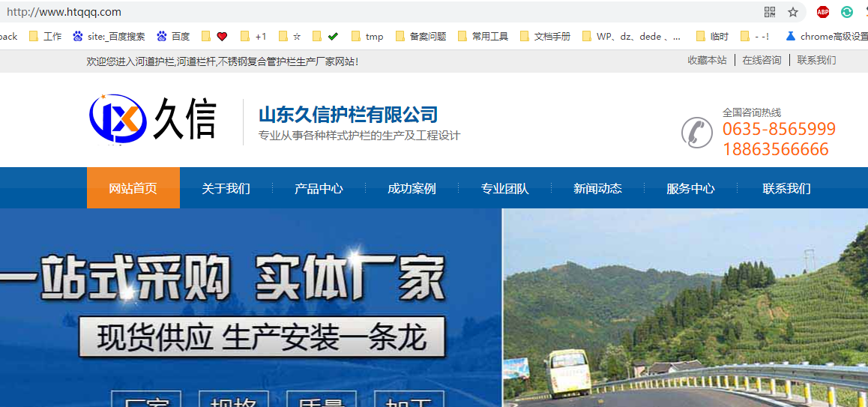Click the green circular sync extension icon

coord(847,12)
